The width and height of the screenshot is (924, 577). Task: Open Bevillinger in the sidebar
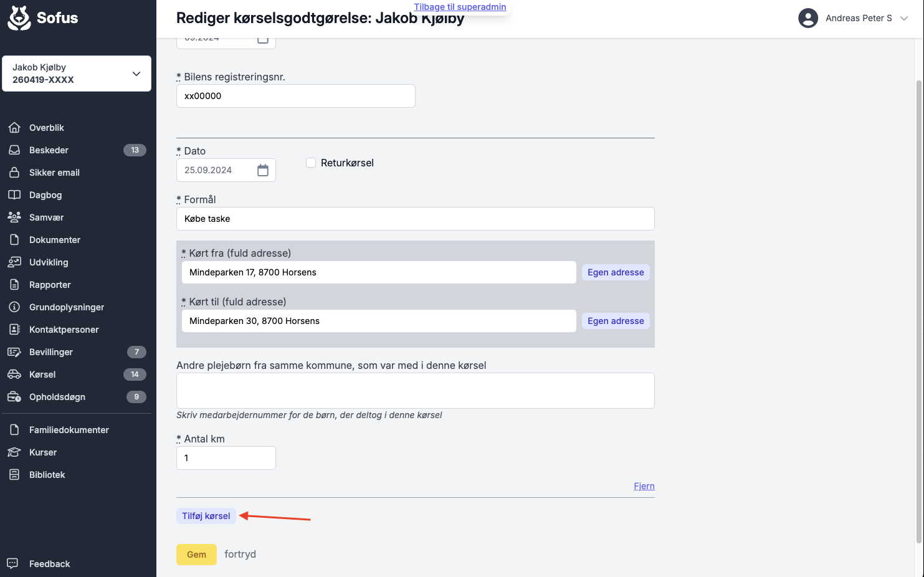pyautogui.click(x=51, y=352)
